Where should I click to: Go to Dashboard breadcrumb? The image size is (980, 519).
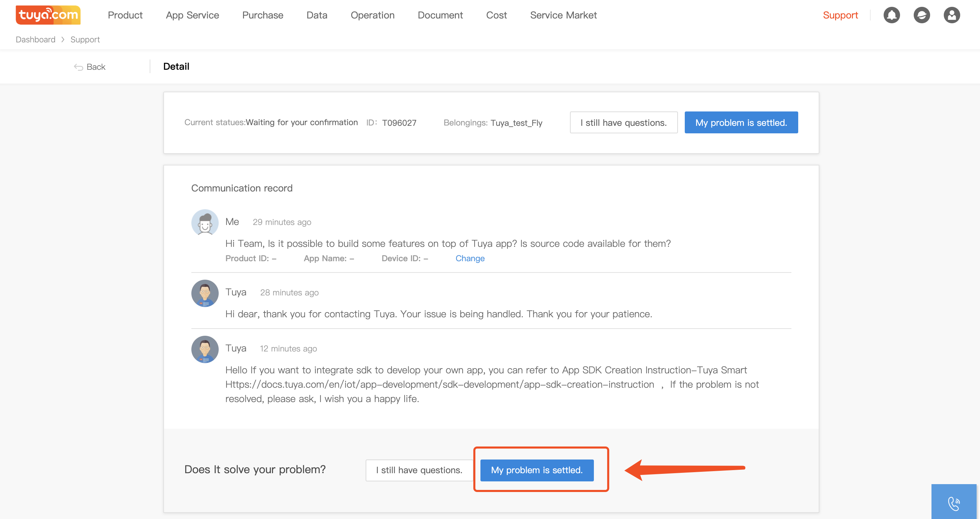pos(36,40)
